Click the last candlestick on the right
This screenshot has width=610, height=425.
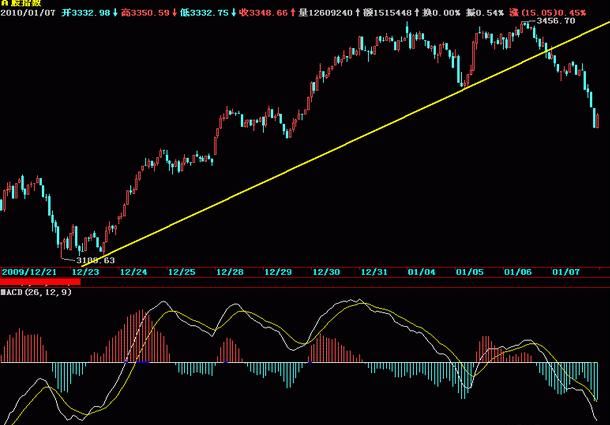click(597, 120)
